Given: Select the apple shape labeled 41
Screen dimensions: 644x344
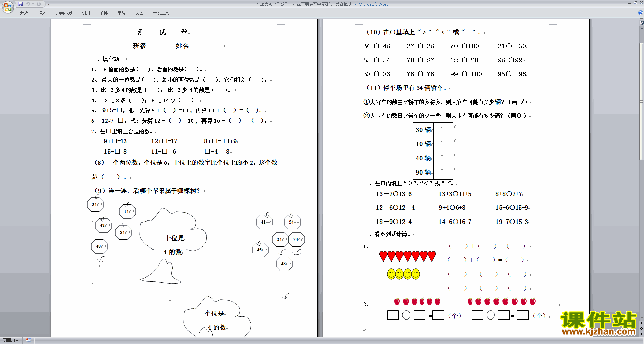Looking at the screenshot, I should coord(264,222).
